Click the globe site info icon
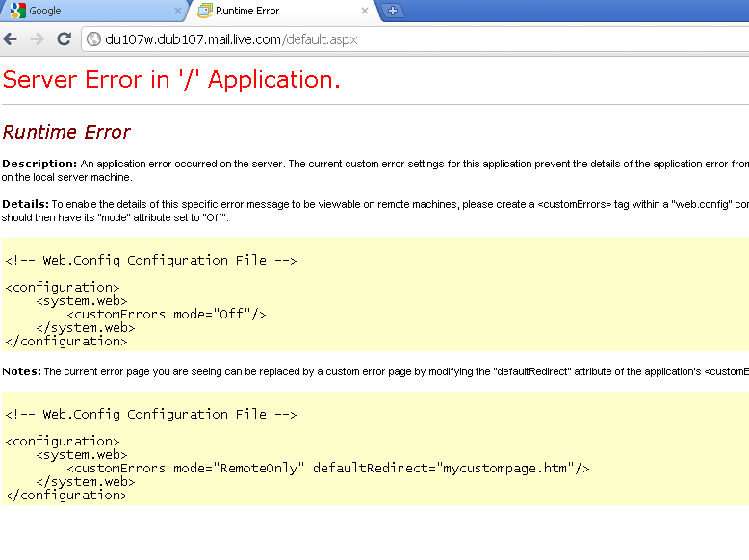This screenshot has width=749, height=560. [x=94, y=39]
